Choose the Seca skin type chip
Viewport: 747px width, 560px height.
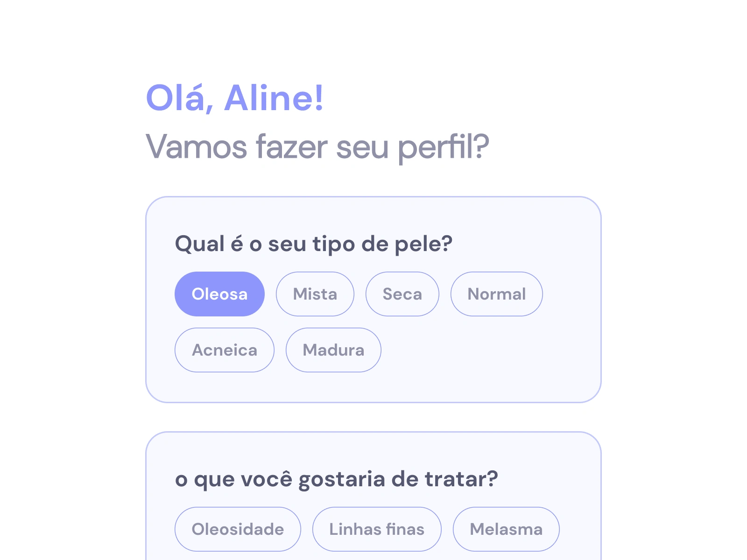402,294
